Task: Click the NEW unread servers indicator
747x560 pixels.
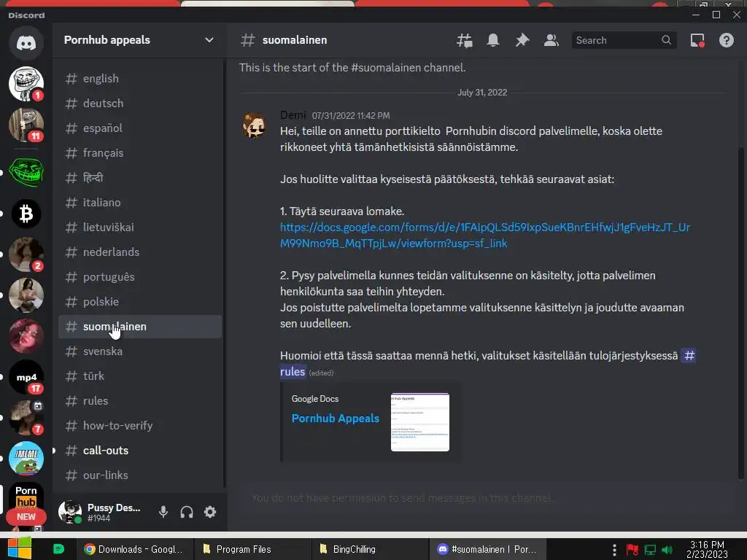Action: 26,517
